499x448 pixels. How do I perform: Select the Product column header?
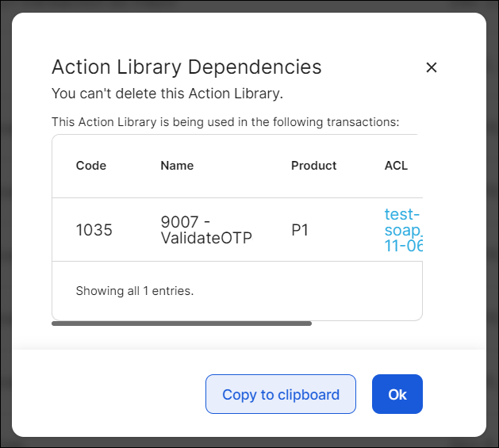click(313, 166)
